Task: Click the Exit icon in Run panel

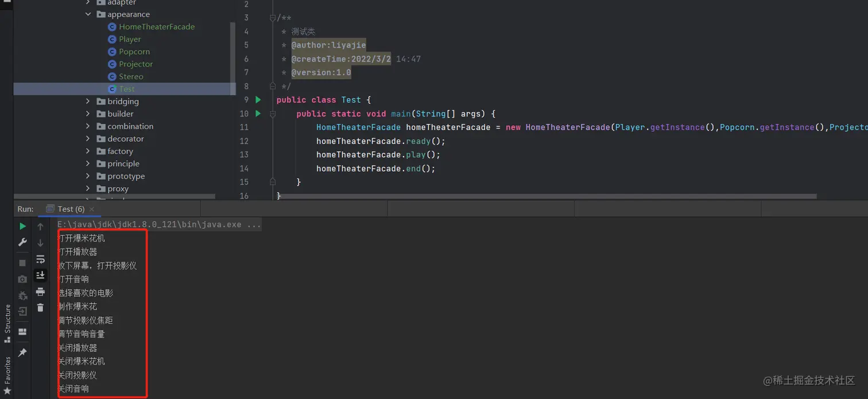Action: click(22, 312)
